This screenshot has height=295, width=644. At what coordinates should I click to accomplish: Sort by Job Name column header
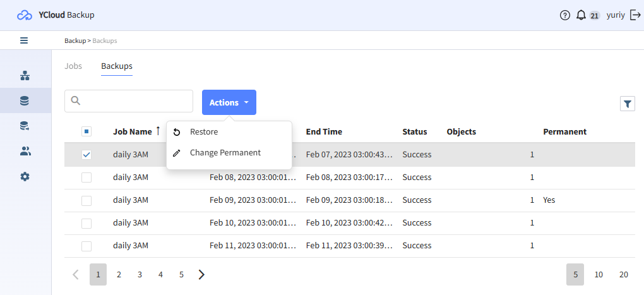pos(133,132)
